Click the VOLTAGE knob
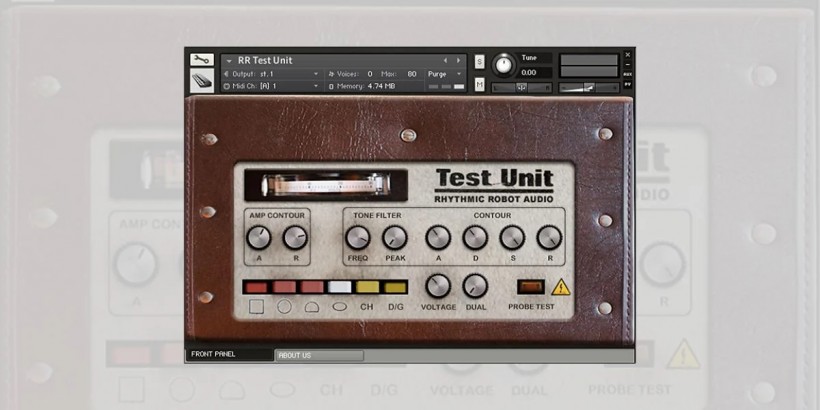Image resolution: width=820 pixels, height=410 pixels. 437,286
